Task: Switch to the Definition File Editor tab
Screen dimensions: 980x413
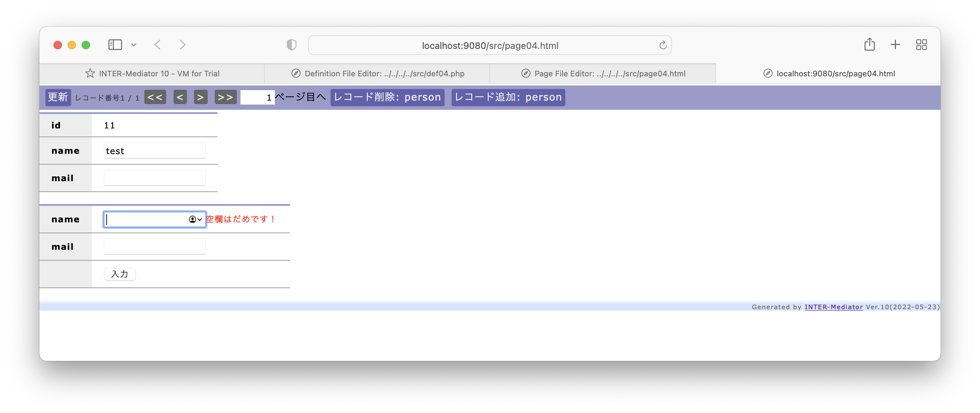Action: pos(377,74)
